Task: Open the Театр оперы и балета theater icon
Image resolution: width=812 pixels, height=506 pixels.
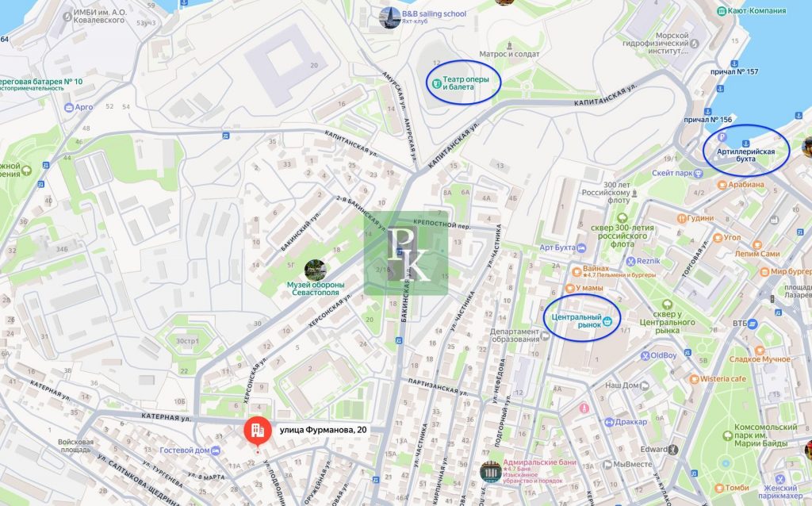Action: click(437, 82)
